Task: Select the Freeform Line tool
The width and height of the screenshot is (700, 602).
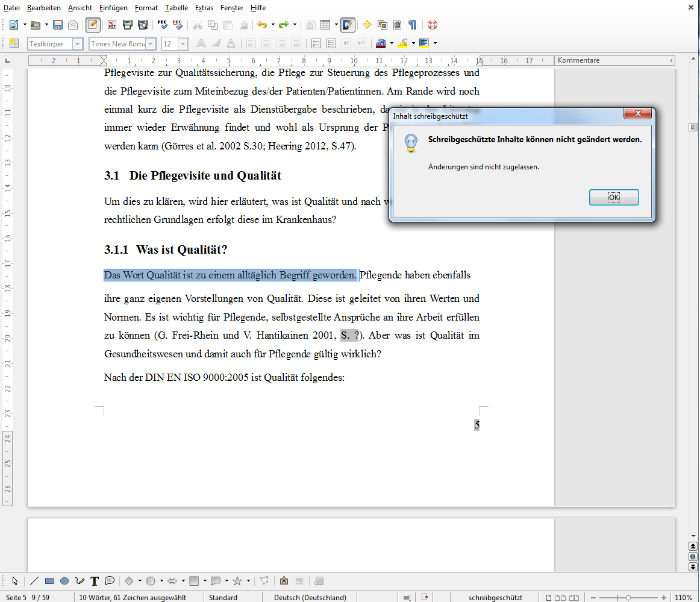Action: point(80,581)
